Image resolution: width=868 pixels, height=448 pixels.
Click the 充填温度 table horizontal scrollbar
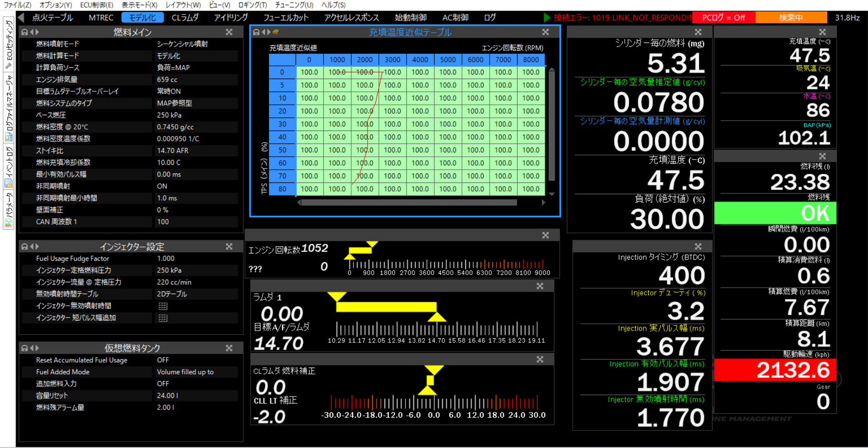[x=409, y=203]
